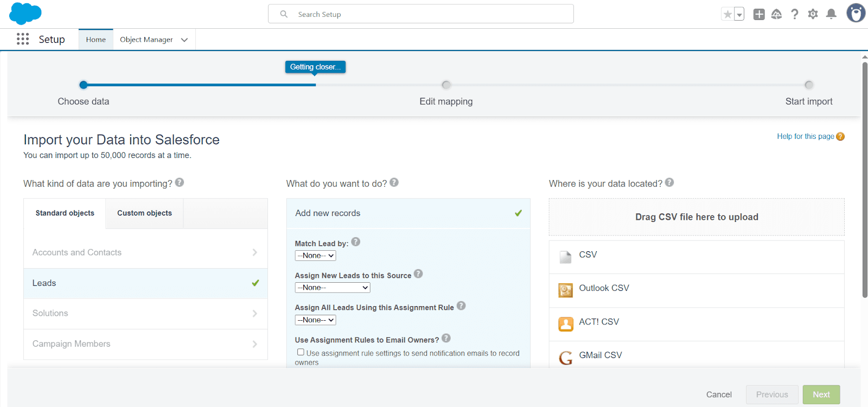Viewport: 868px width, 407px height.
Task: Expand the Solutions row chevron
Action: coord(255,314)
